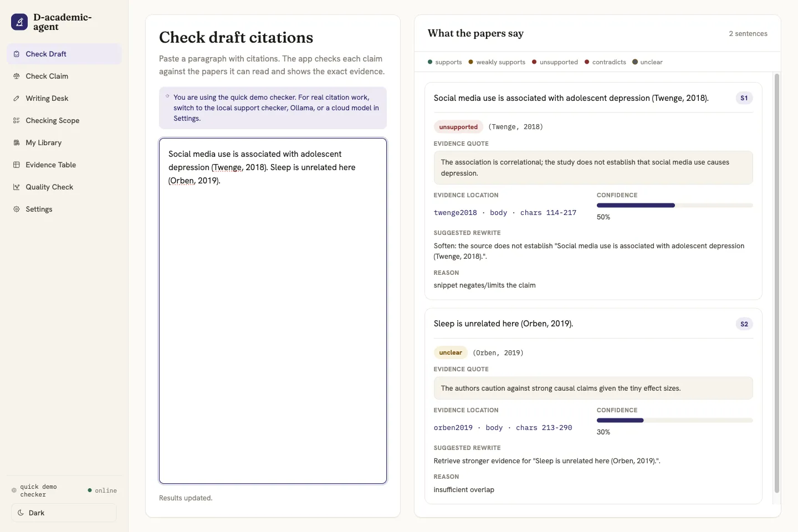The height and width of the screenshot is (532, 798).
Task: Open the Evidence Table view
Action: pos(64,165)
